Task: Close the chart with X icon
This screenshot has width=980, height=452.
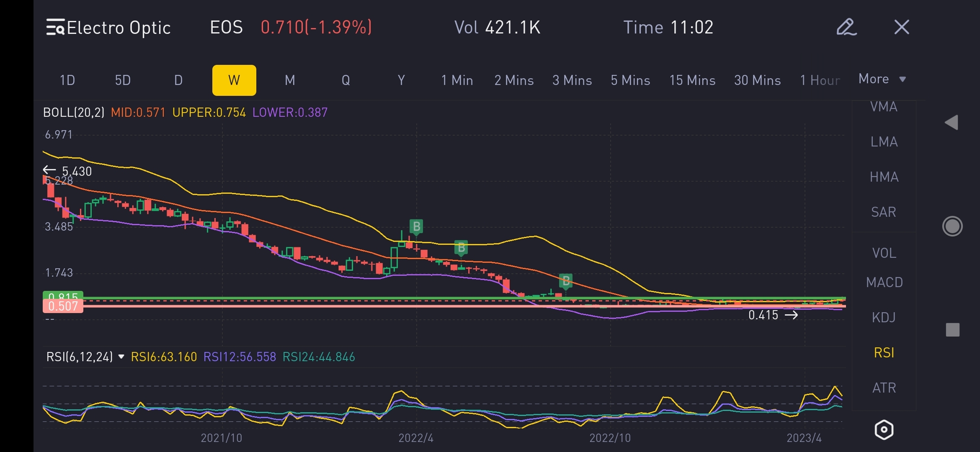Action: pos(902,28)
